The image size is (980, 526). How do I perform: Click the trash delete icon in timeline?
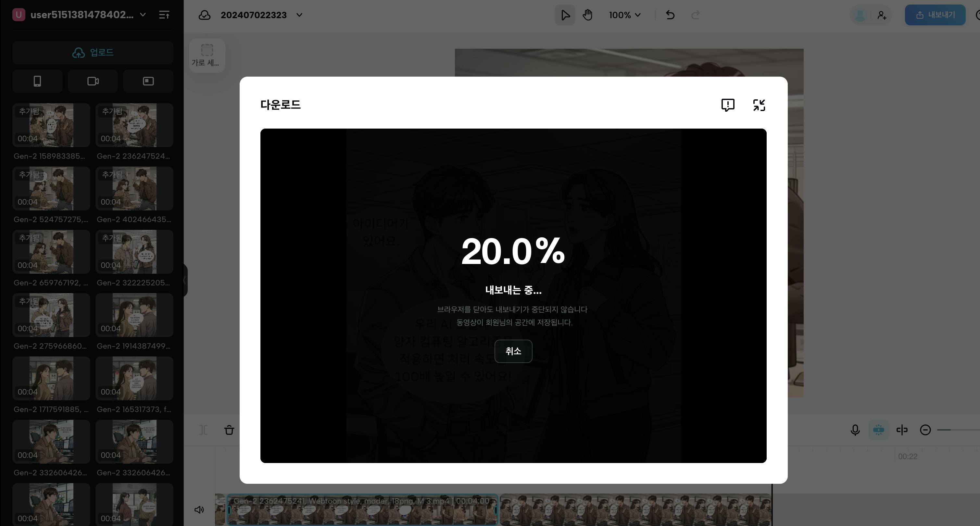tap(229, 430)
